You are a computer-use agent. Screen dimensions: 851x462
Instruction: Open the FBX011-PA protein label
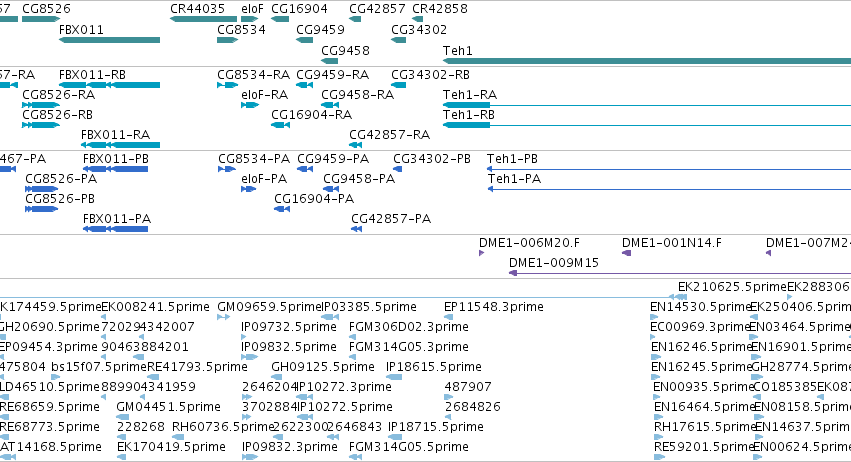[117, 219]
